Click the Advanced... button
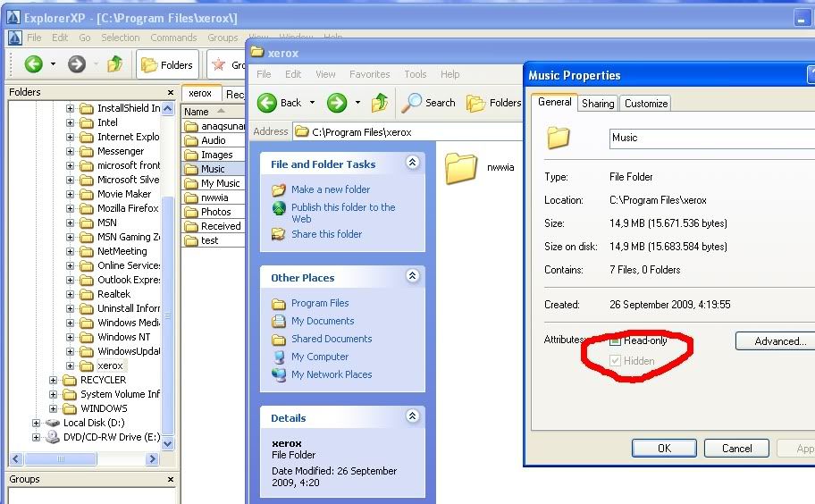Screen dimensions: 815x504 [776, 341]
